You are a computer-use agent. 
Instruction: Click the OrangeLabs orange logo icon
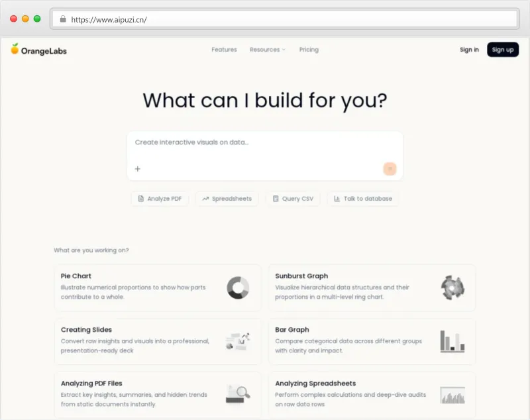pyautogui.click(x=15, y=49)
